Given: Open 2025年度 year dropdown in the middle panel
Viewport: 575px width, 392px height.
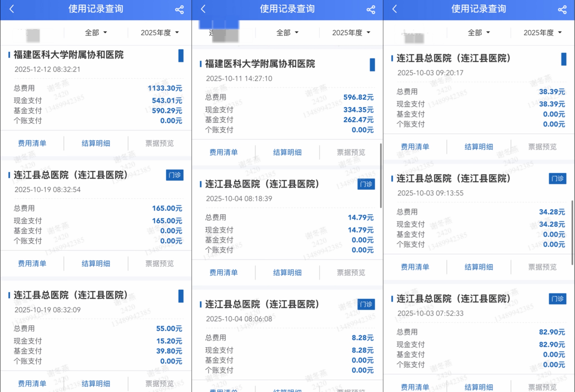Looking at the screenshot, I should (351, 33).
